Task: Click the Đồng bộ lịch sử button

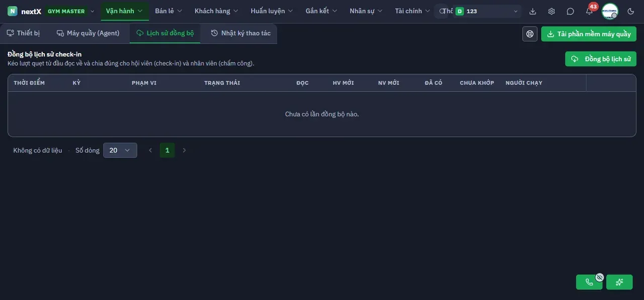Action: pos(601,59)
